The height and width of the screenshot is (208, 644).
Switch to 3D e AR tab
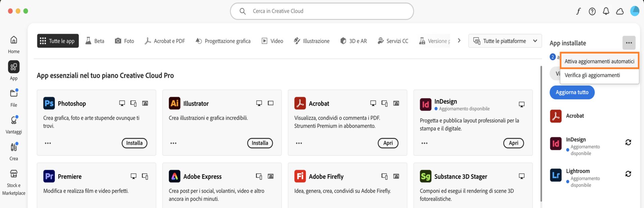tap(354, 41)
